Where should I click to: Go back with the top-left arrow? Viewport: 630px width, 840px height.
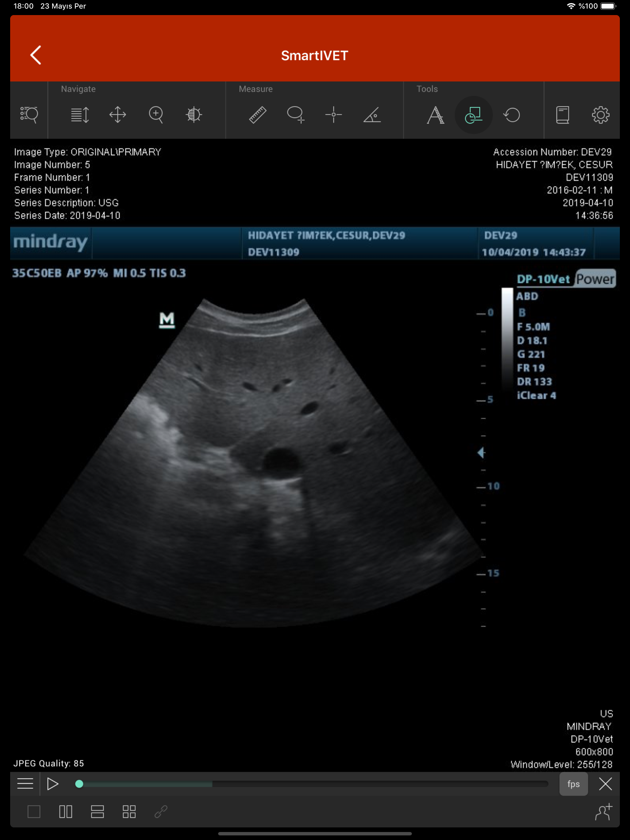(x=36, y=55)
